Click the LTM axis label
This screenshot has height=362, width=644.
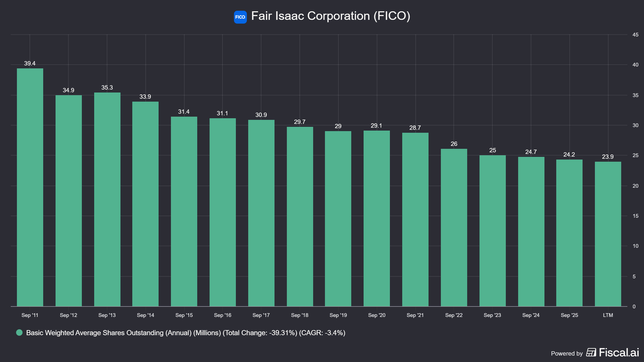(x=608, y=315)
